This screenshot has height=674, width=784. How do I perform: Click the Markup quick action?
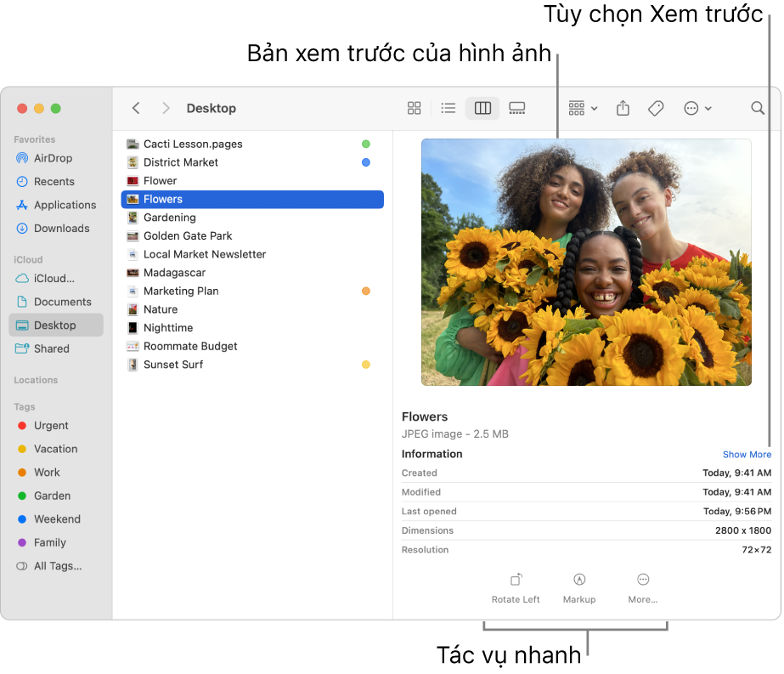578,589
